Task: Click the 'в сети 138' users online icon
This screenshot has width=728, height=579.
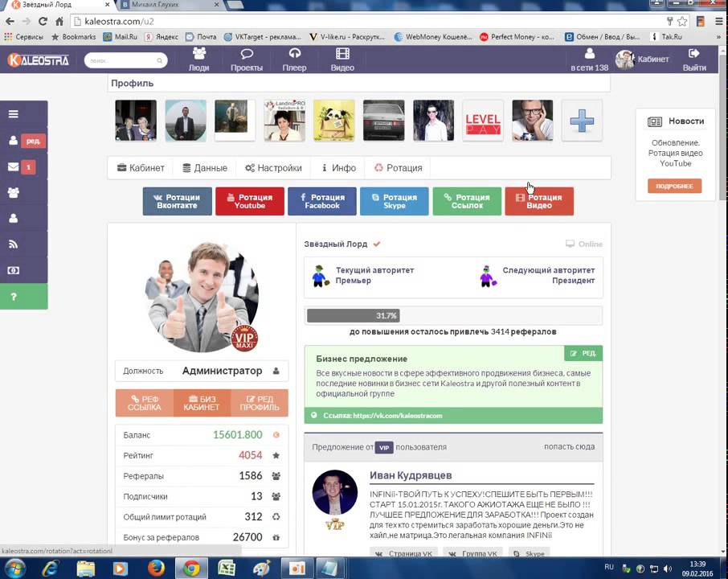Action: (x=589, y=54)
